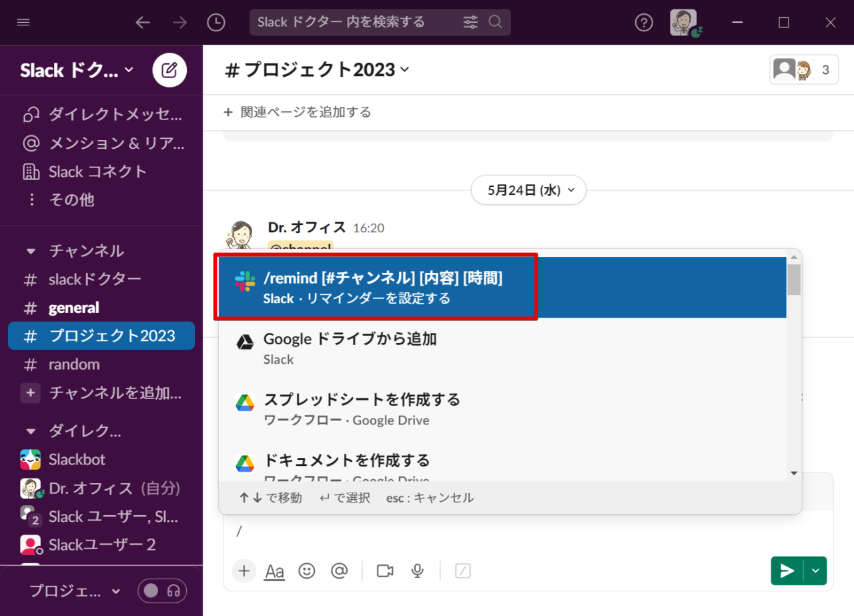Insert a mention with @ icon
This screenshot has width=854, height=616.
pyautogui.click(x=340, y=571)
